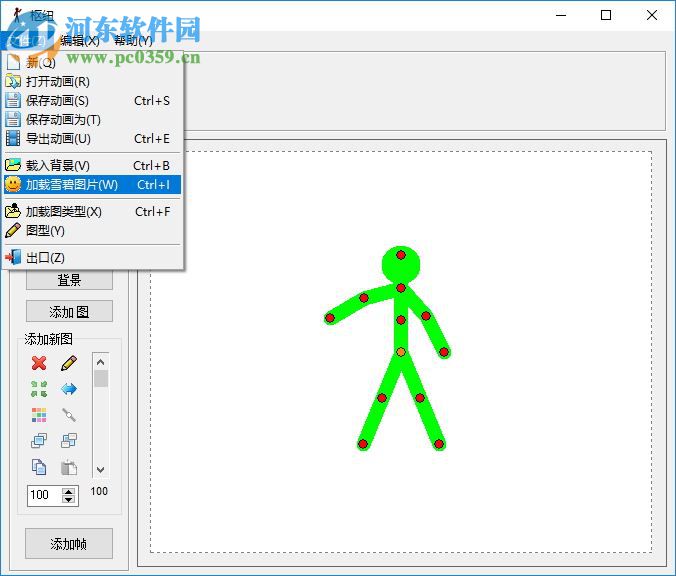Click the green center figure arrows icon
676x576 pixels.
point(39,389)
